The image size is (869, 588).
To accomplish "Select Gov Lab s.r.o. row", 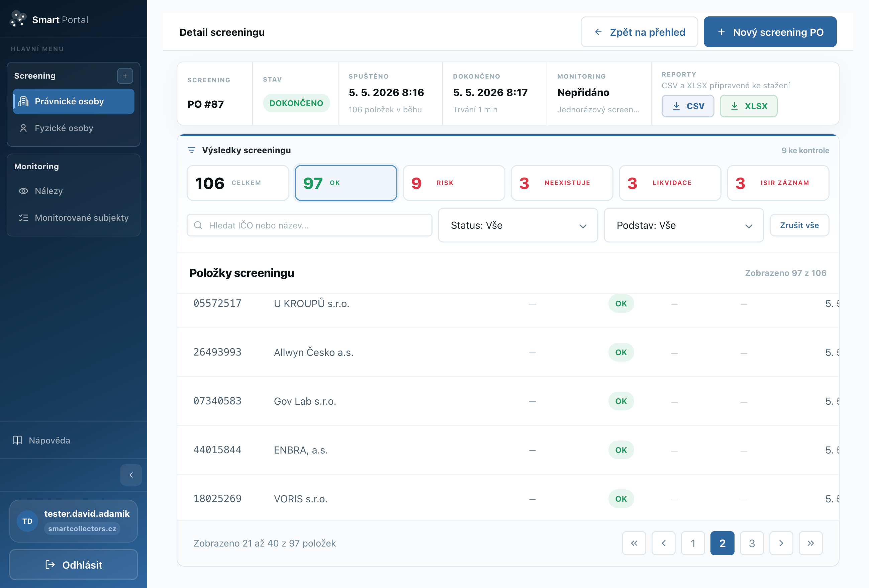I will coord(508,401).
